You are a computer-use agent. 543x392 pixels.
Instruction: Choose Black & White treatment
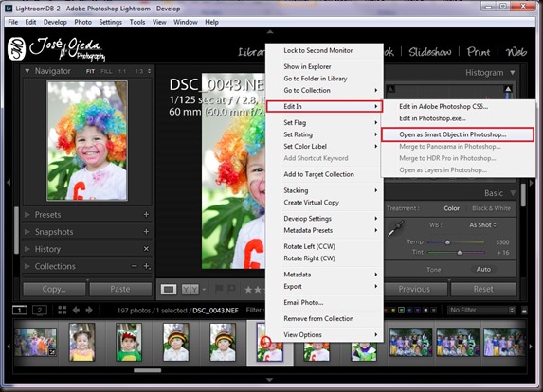coord(491,208)
